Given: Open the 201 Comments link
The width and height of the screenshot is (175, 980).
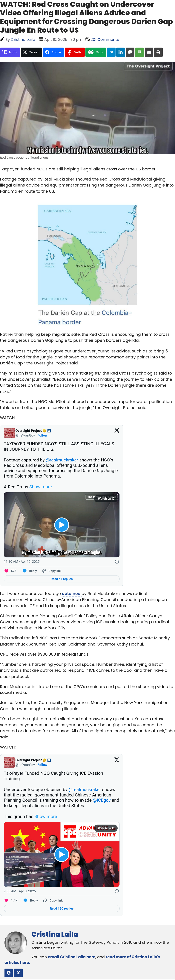Looking at the screenshot, I should pos(104,40).
